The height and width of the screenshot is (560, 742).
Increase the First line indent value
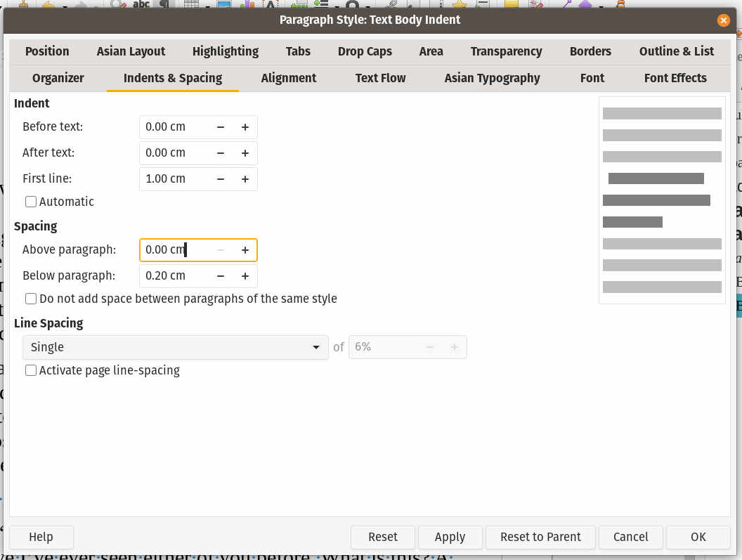(245, 179)
